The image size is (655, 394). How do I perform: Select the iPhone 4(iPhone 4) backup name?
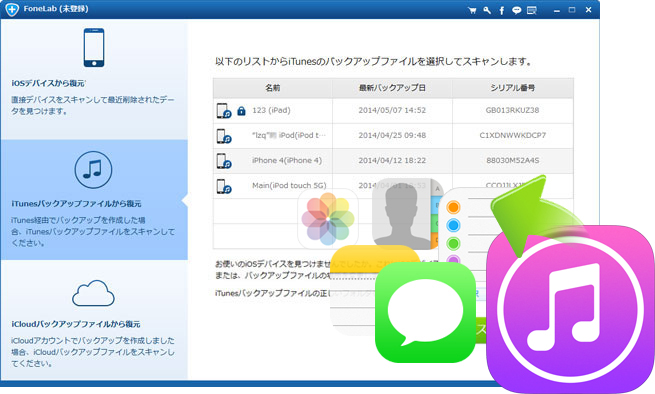pos(287,160)
